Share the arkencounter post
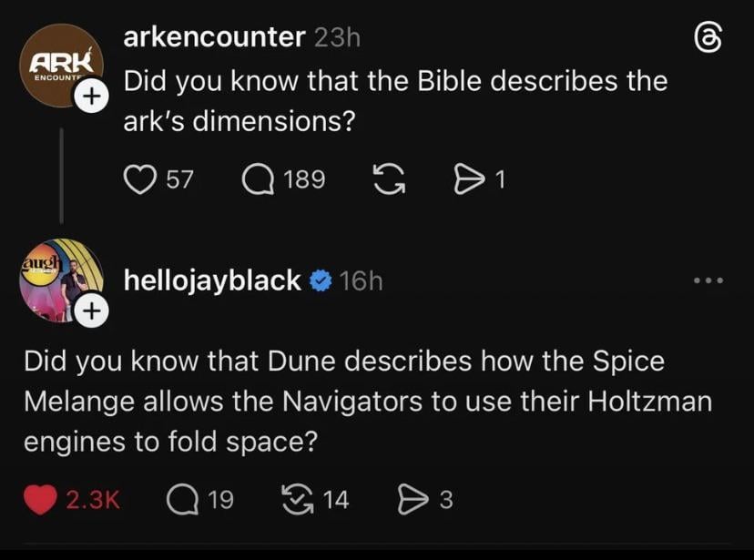754x560 pixels. (468, 179)
